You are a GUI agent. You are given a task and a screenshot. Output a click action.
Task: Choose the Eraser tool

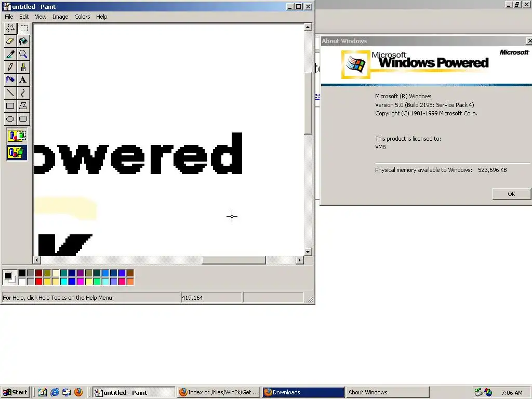pyautogui.click(x=10, y=41)
